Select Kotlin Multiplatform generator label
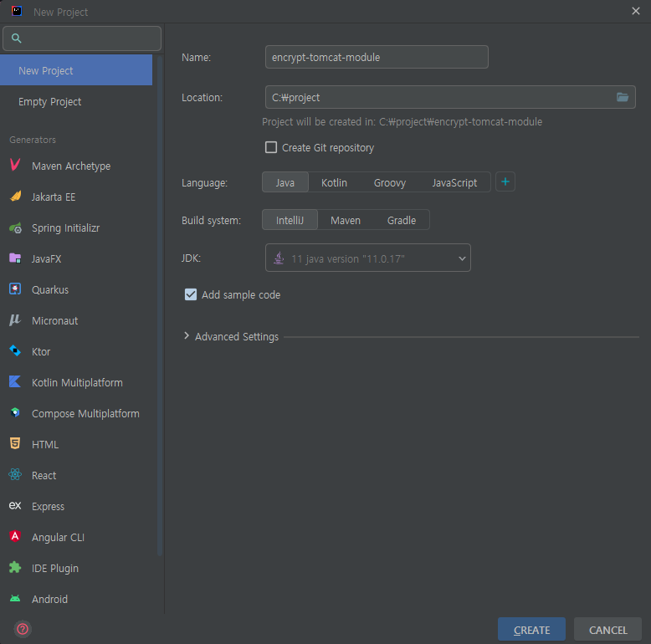This screenshot has height=644, width=651. (x=77, y=382)
